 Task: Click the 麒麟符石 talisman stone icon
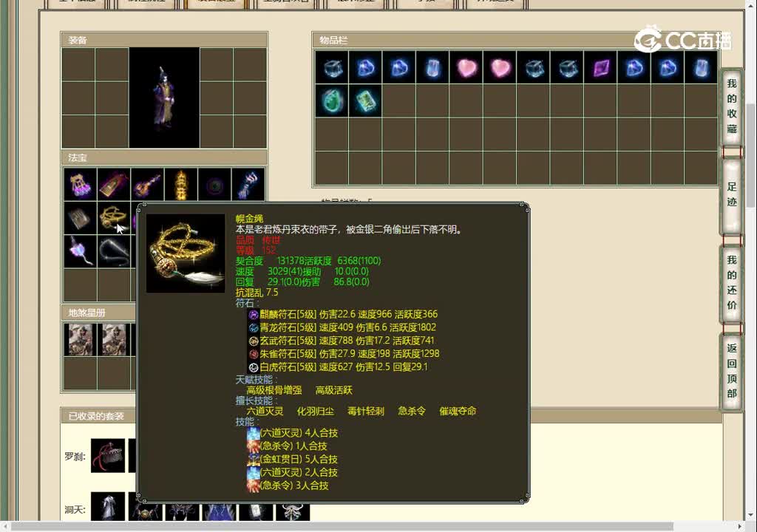tap(254, 314)
